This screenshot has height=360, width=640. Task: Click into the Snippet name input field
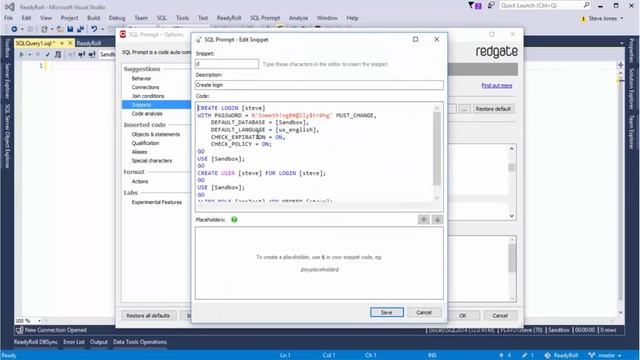point(227,64)
